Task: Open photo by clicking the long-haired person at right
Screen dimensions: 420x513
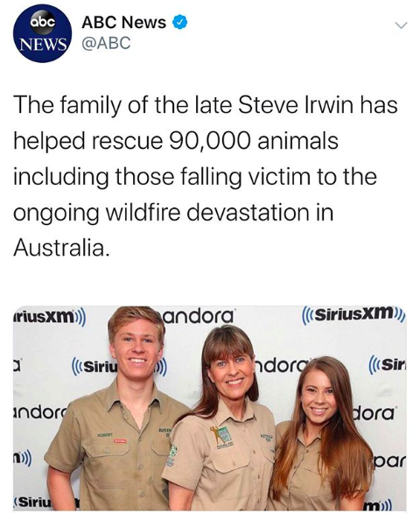Action: click(x=322, y=435)
